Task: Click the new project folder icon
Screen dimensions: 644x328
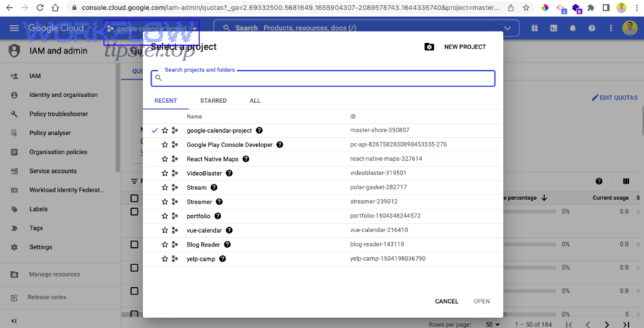Action: tap(429, 46)
